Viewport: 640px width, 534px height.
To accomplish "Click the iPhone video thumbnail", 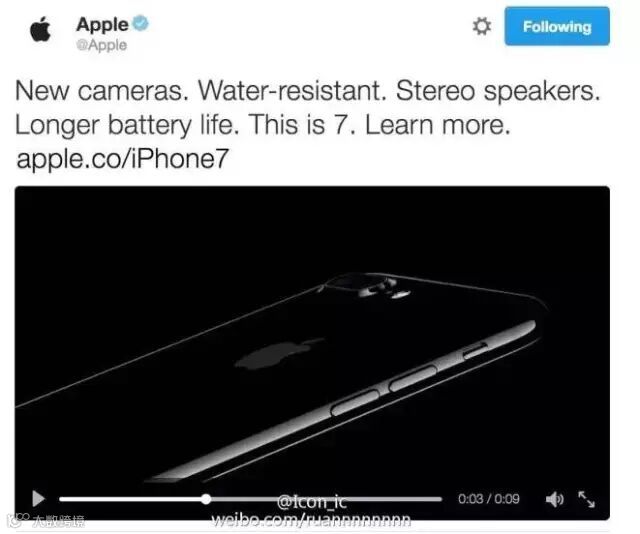I will pyautogui.click(x=312, y=335).
